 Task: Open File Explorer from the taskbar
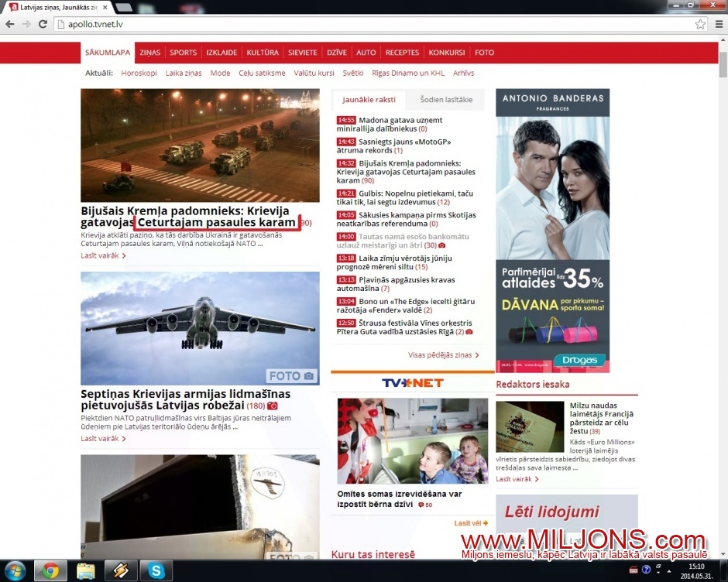click(x=85, y=571)
